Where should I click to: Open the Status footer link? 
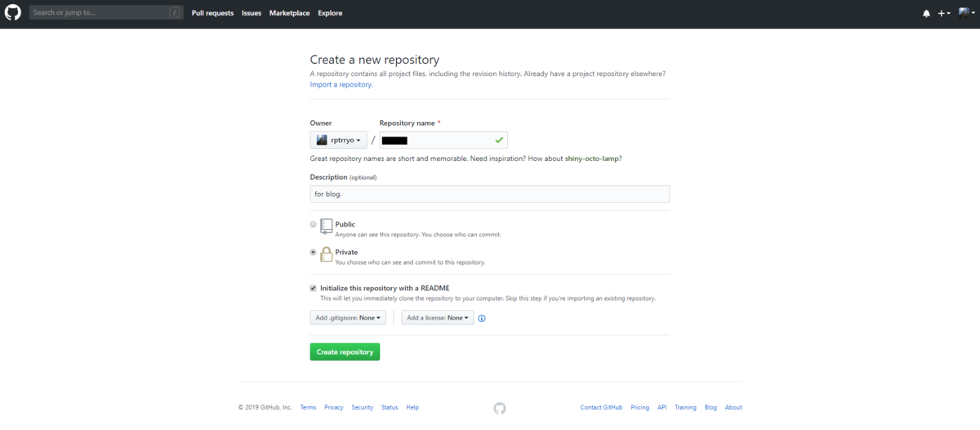390,407
